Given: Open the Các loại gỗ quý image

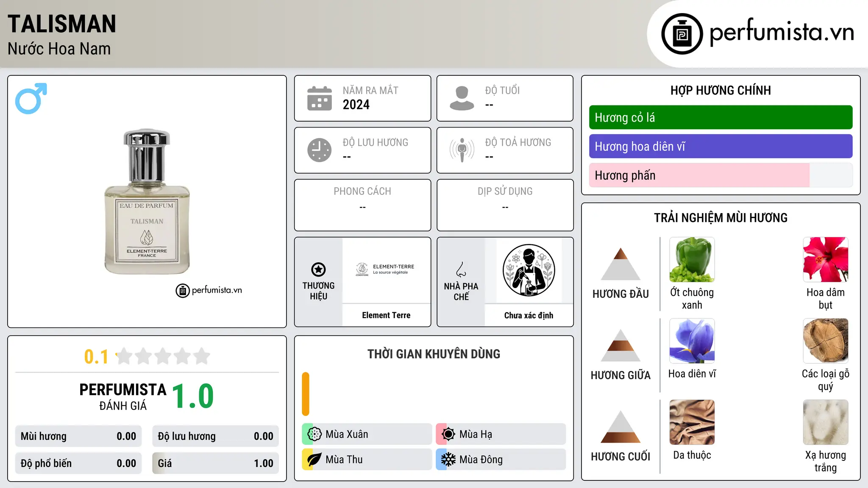Looking at the screenshot, I should pyautogui.click(x=826, y=341).
